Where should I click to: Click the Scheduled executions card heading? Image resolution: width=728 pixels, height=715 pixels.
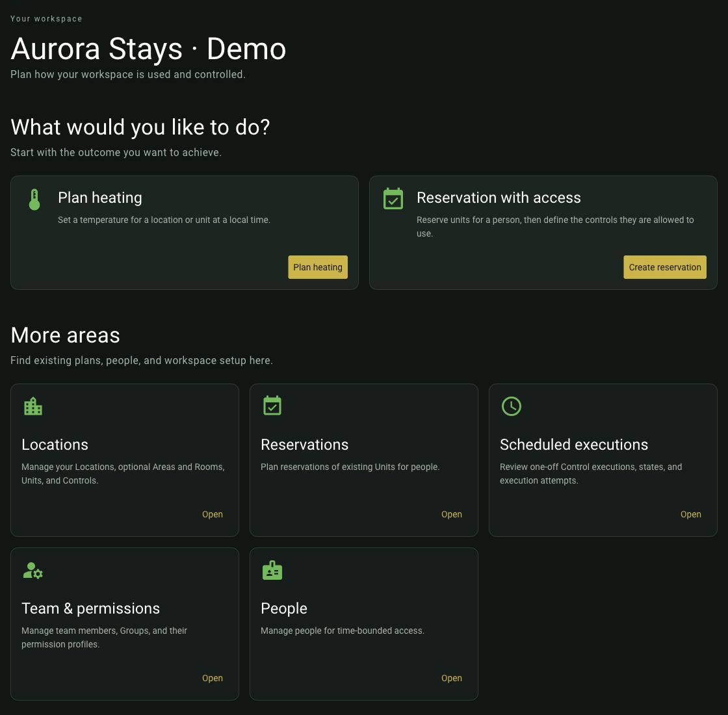coord(574,445)
